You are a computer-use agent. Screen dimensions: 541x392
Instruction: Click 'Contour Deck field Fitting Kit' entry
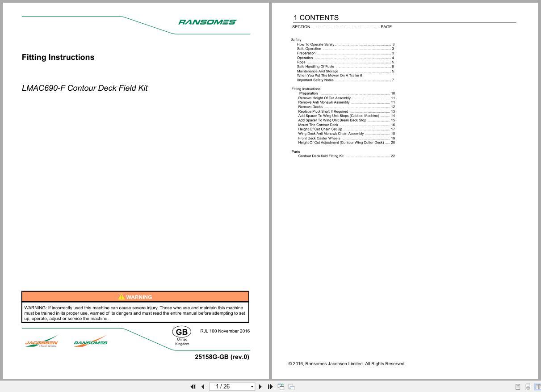coord(347,156)
